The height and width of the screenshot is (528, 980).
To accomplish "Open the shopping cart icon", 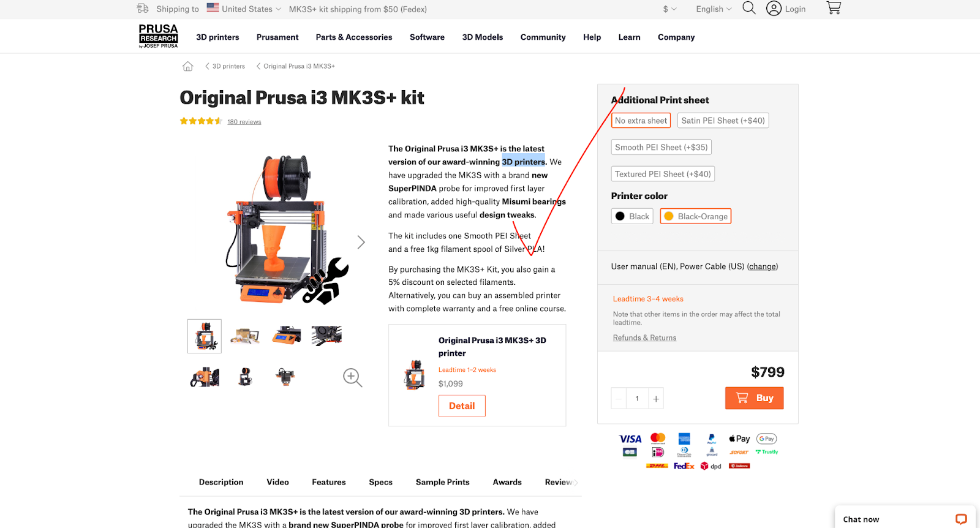I will 834,8.
